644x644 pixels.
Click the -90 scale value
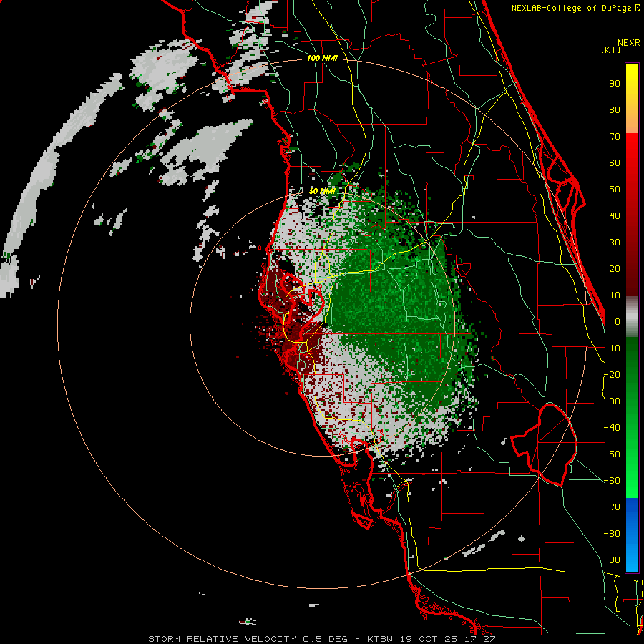point(612,560)
